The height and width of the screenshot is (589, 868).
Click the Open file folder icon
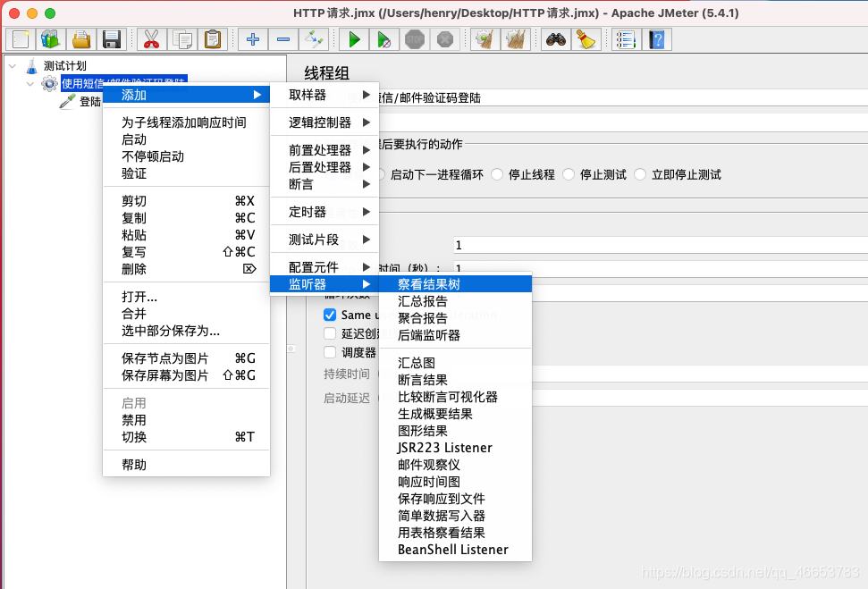point(81,39)
